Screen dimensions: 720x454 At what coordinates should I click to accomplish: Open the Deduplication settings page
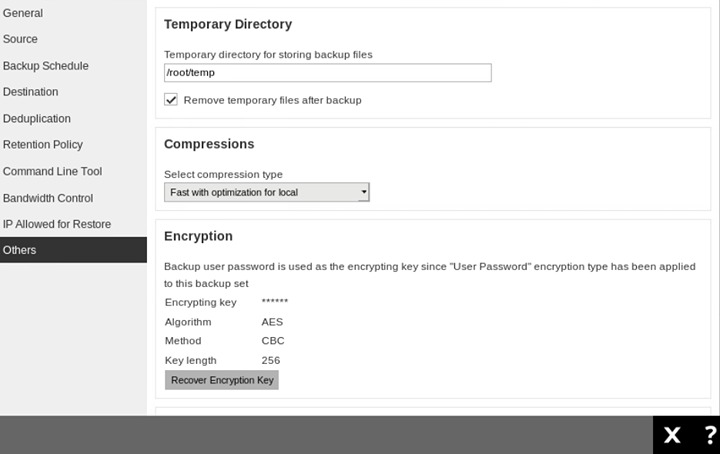(x=37, y=118)
